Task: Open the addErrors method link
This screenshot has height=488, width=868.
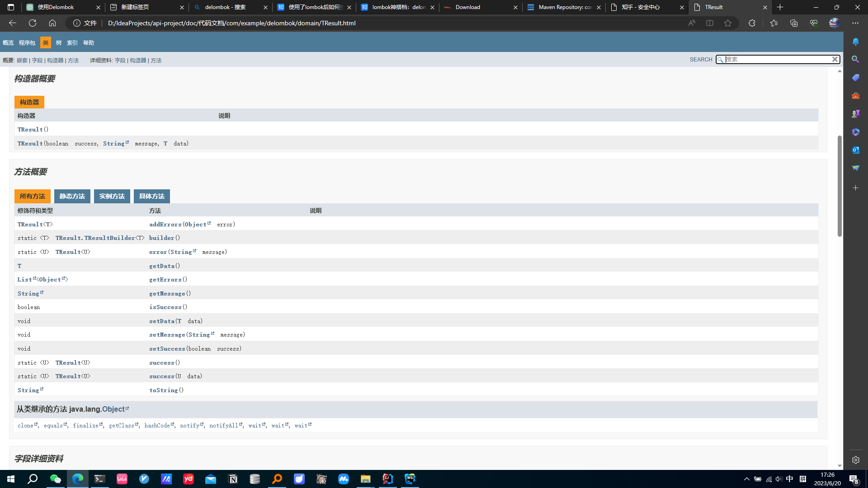Action: [x=165, y=225]
